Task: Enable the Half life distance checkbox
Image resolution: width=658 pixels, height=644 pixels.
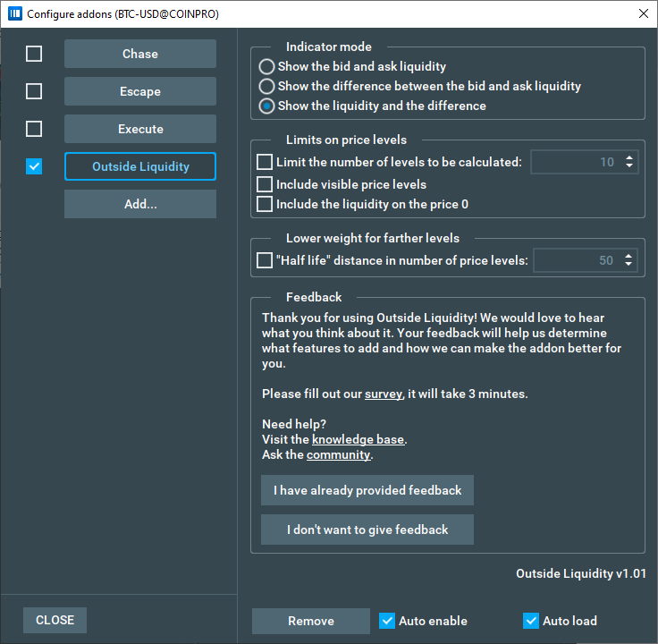Action: [265, 260]
